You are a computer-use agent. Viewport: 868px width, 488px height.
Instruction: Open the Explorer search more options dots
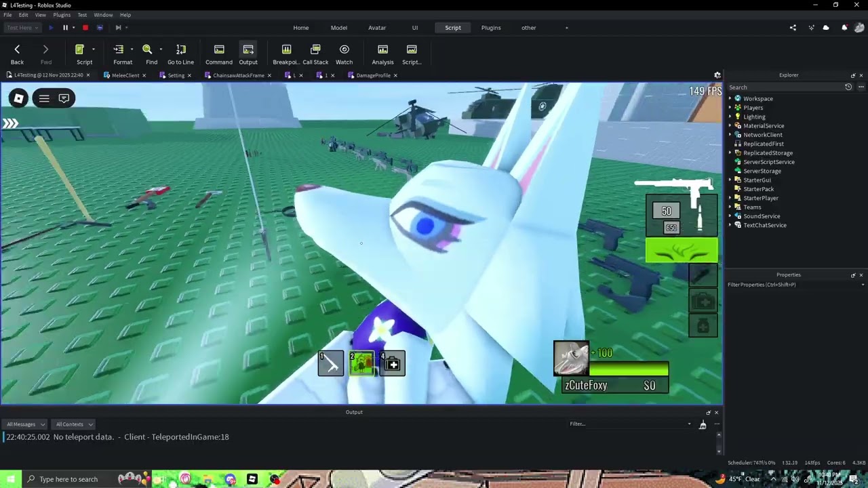coord(861,87)
